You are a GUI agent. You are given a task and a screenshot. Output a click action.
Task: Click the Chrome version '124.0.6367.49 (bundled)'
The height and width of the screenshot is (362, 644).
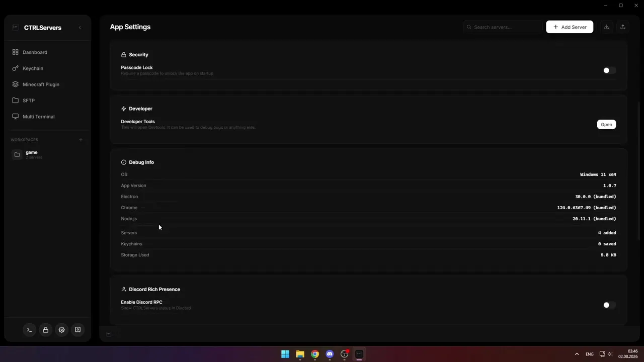tap(587, 208)
